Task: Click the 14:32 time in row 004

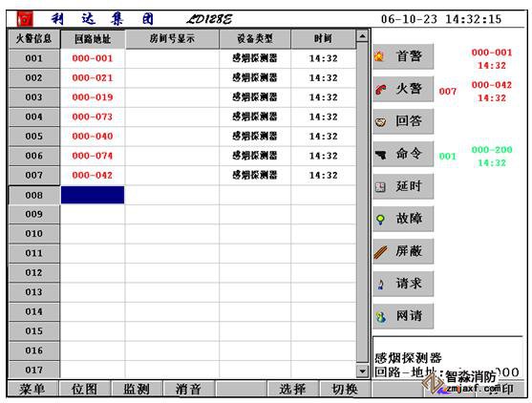Action: coord(324,117)
